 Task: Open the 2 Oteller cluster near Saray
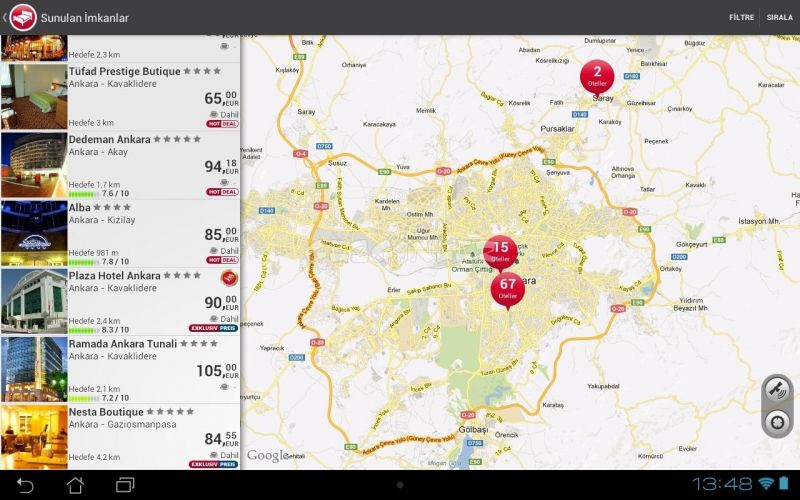click(x=597, y=77)
